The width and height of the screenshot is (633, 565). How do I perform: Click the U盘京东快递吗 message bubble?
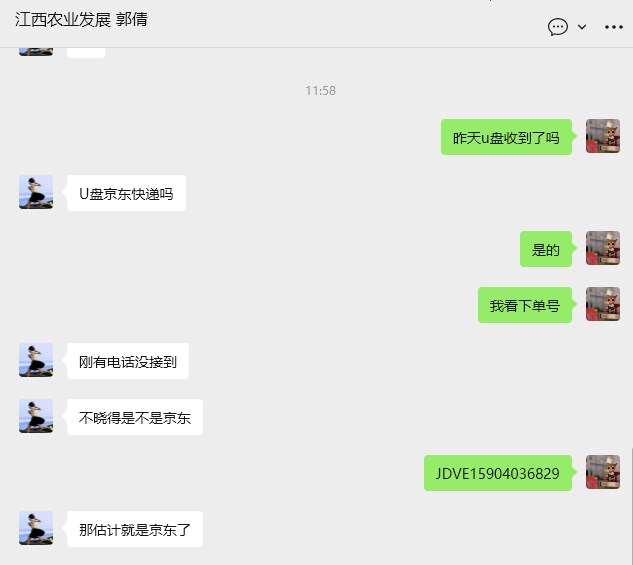(x=126, y=193)
